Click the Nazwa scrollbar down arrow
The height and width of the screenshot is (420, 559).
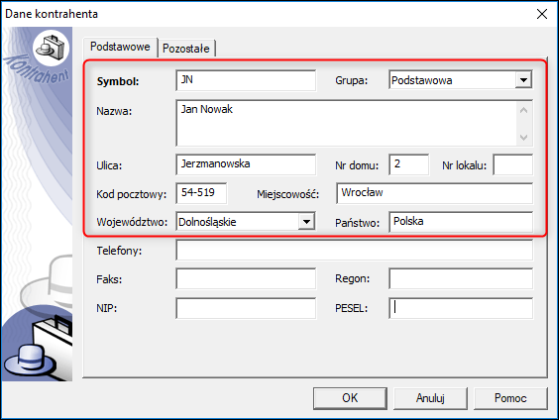(x=524, y=137)
